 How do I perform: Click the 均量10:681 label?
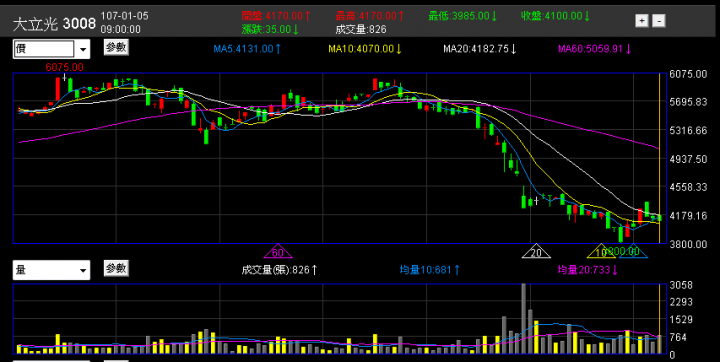(429, 270)
